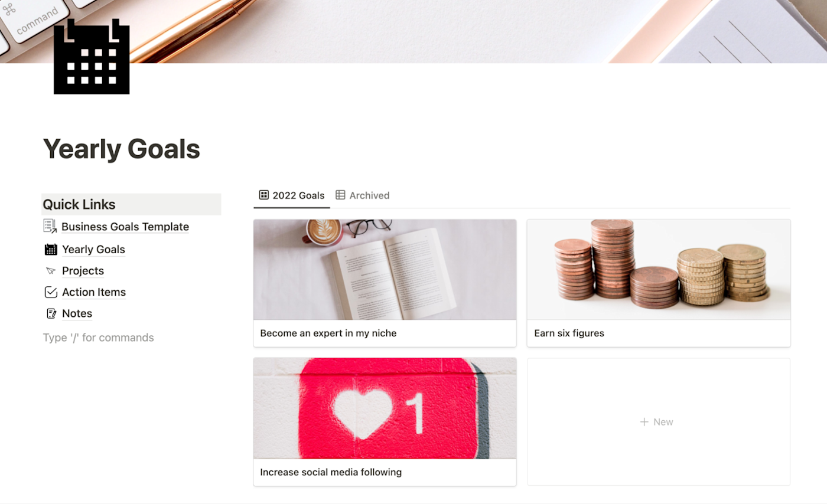Click the paper plane icon beside Projects

[51, 271]
